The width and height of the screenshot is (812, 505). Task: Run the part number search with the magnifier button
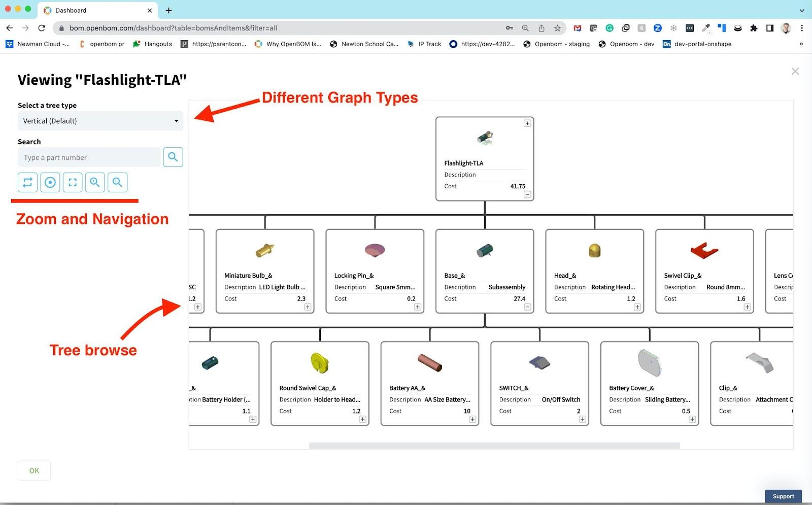tap(173, 157)
